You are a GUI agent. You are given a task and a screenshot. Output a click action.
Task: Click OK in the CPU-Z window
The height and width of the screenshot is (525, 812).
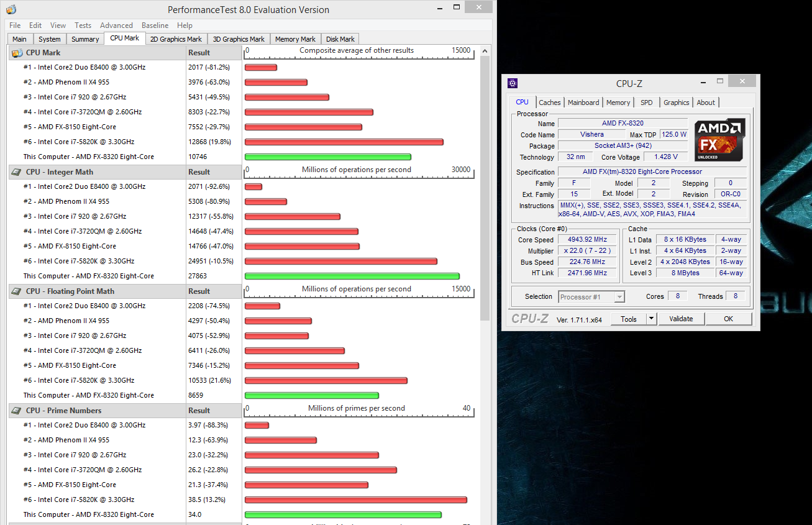728,319
